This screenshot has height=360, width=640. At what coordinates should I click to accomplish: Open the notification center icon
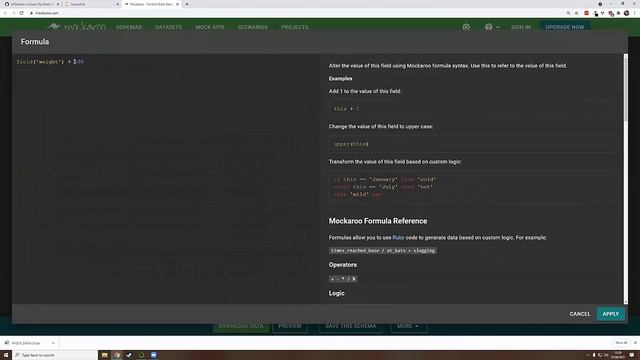[x=632, y=355]
